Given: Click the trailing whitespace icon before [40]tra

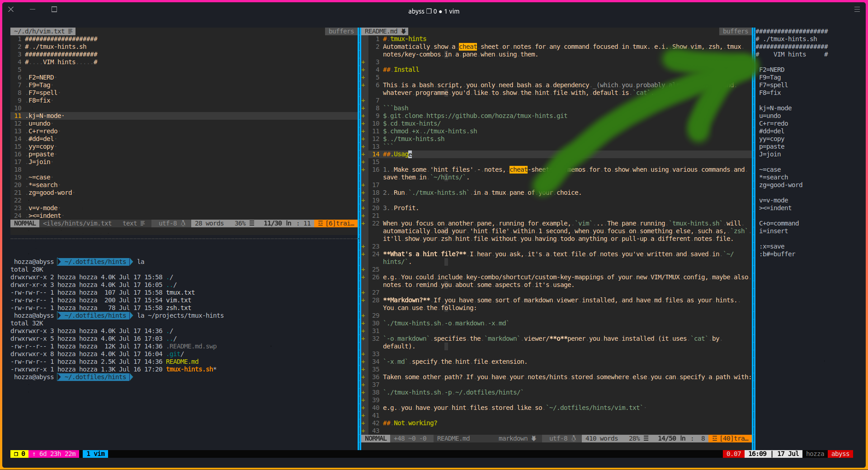Looking at the screenshot, I should pos(715,438).
